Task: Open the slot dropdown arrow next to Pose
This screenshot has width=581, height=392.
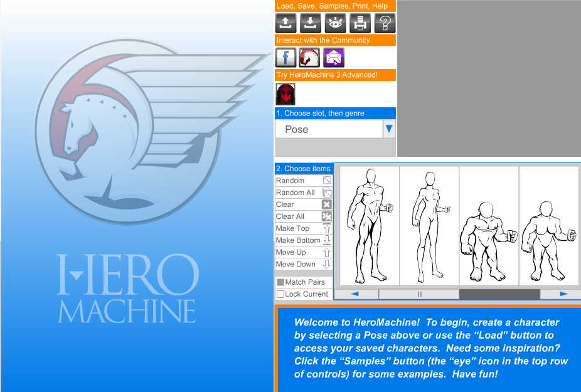Action: click(389, 129)
